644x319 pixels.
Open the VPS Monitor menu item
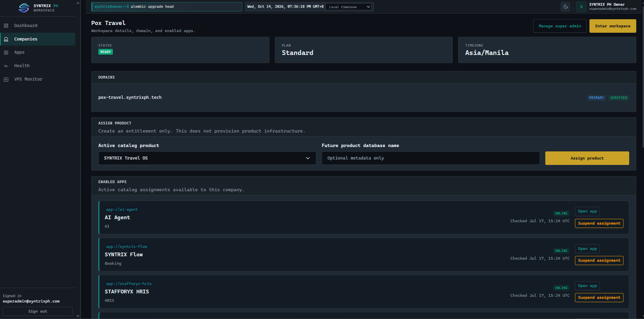38,79
